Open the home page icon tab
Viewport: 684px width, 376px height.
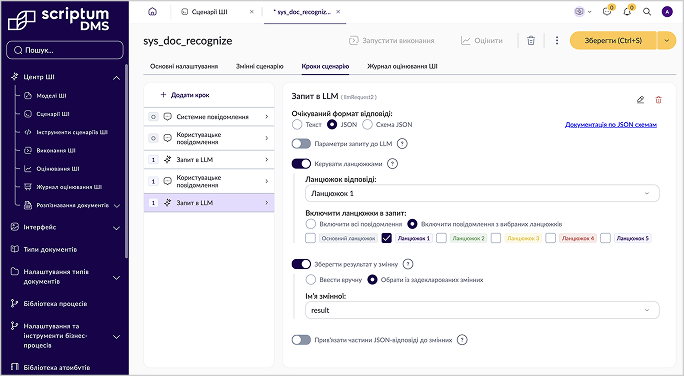pos(152,12)
